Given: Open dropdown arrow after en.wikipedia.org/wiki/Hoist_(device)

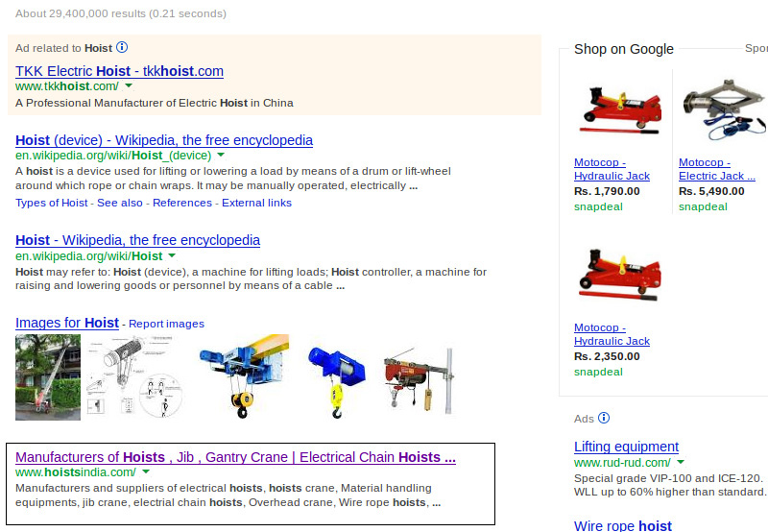Looking at the screenshot, I should 221,155.
